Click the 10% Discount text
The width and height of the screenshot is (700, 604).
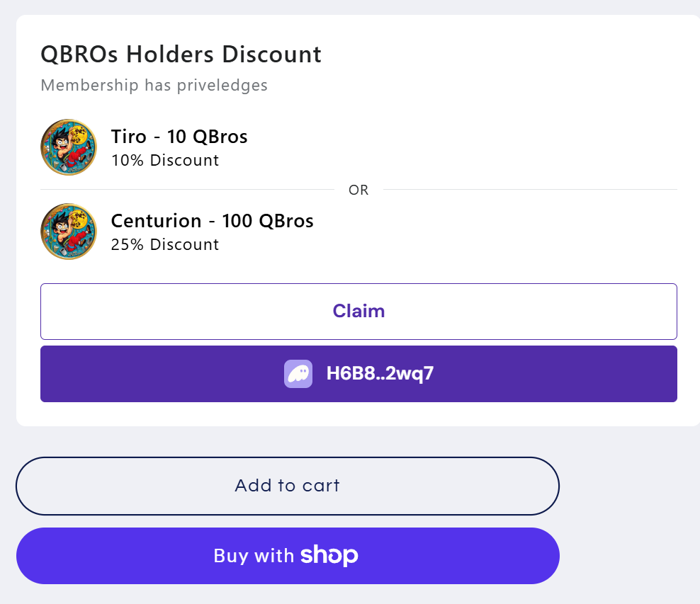(x=165, y=160)
